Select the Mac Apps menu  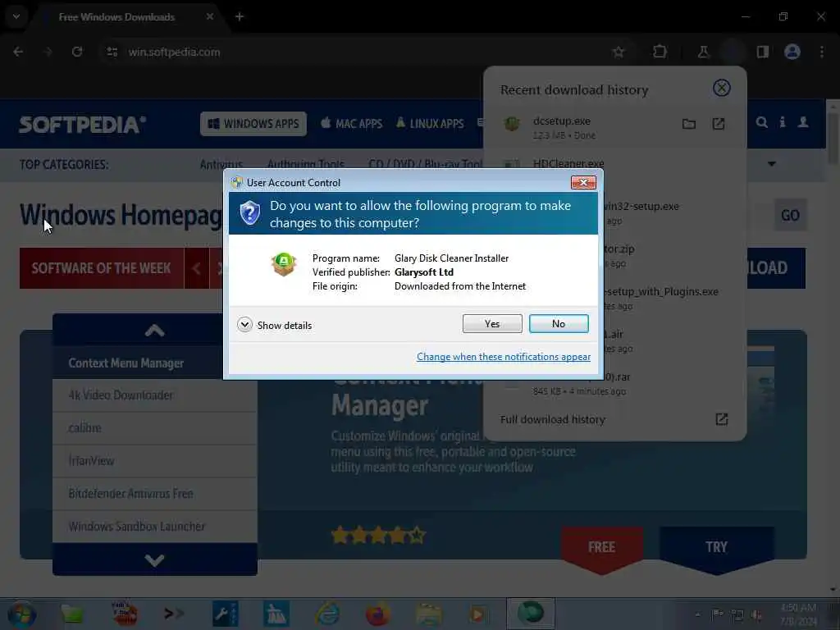click(351, 124)
